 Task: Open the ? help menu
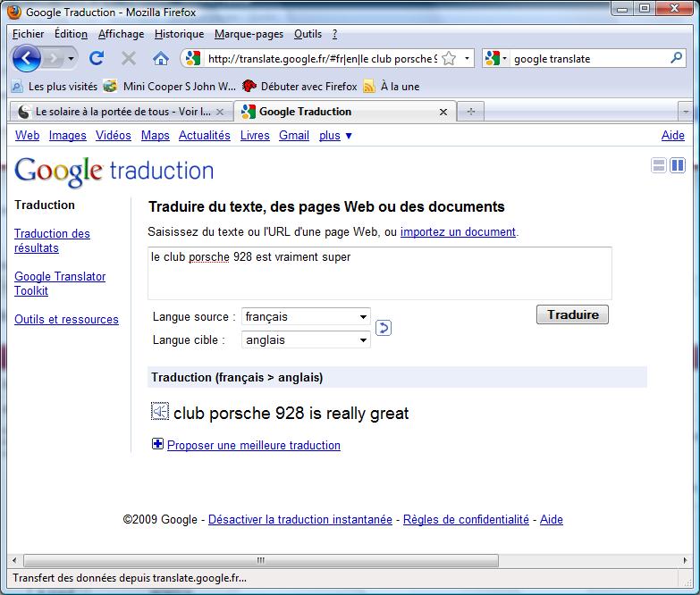coord(334,34)
